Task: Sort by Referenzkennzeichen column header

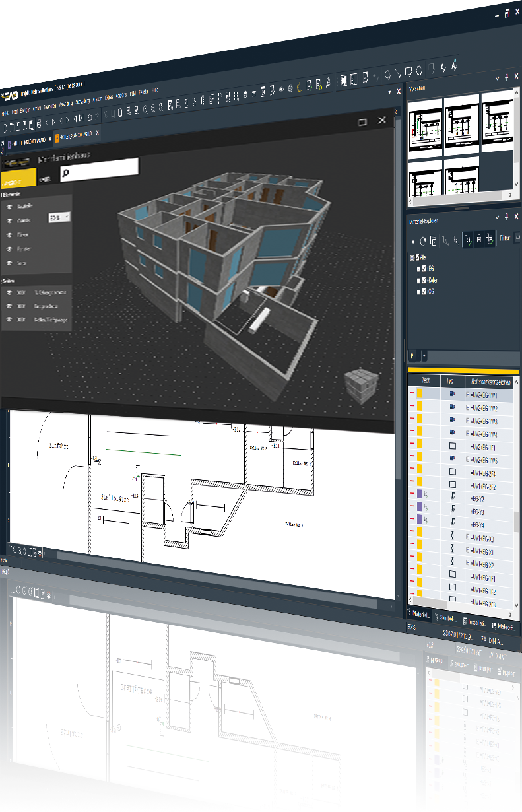Action: tap(490, 382)
